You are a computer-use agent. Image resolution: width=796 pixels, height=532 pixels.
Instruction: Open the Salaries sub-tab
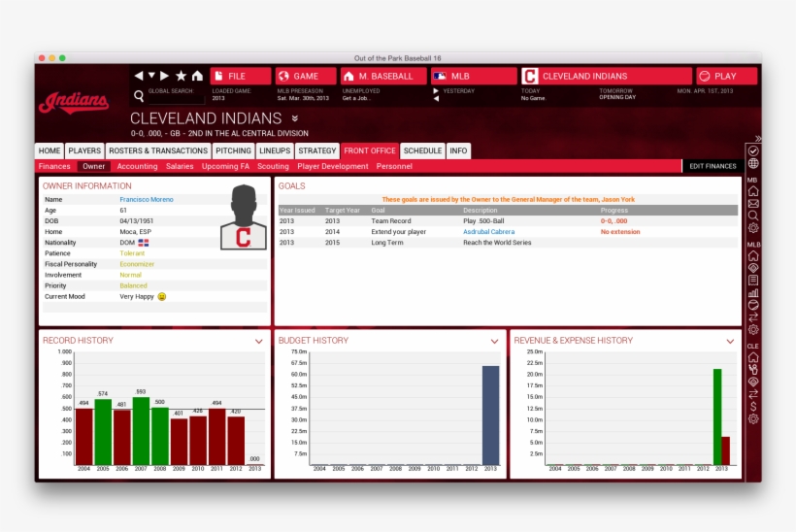pyautogui.click(x=180, y=166)
